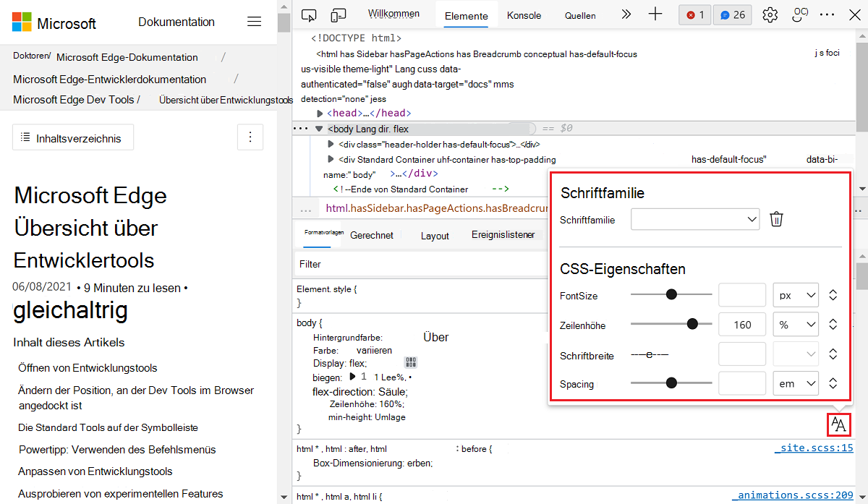
Task: Select the Formatvorlagen tab
Action: click(323, 233)
